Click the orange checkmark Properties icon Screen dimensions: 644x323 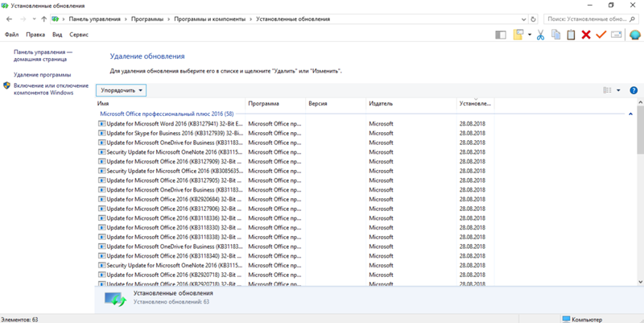601,35
